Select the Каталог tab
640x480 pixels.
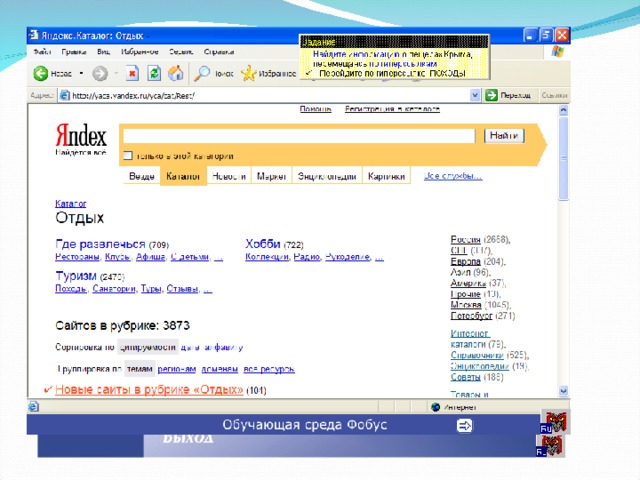pos(183,176)
